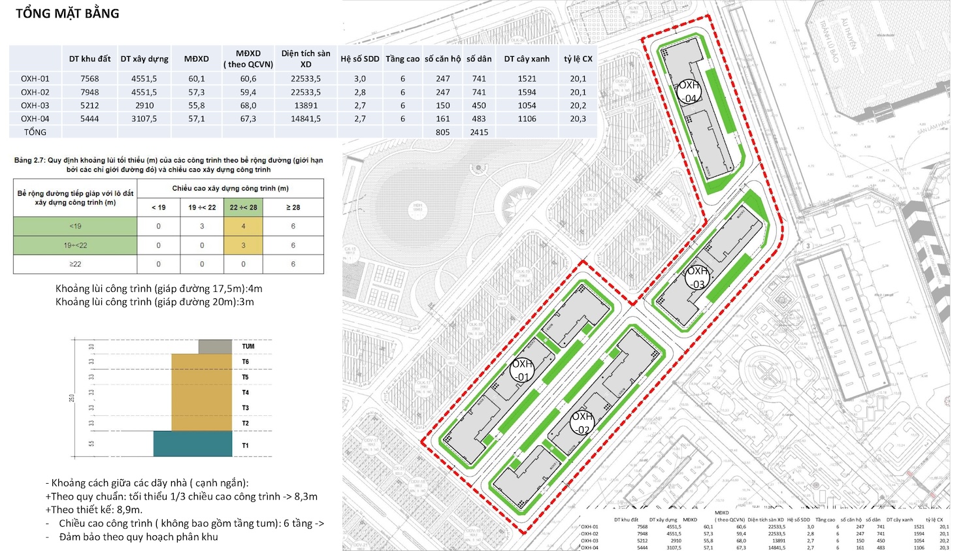Click the teal ground-floor block in section
The width and height of the screenshot is (980, 551).
point(193,443)
